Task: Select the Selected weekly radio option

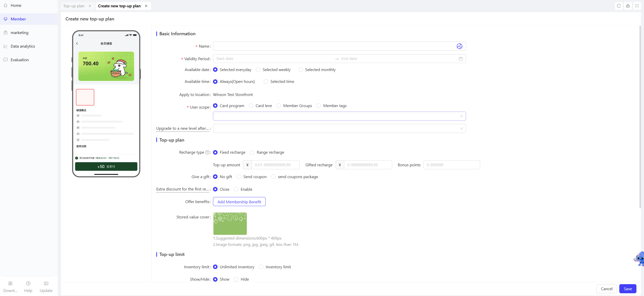Action: click(258, 70)
